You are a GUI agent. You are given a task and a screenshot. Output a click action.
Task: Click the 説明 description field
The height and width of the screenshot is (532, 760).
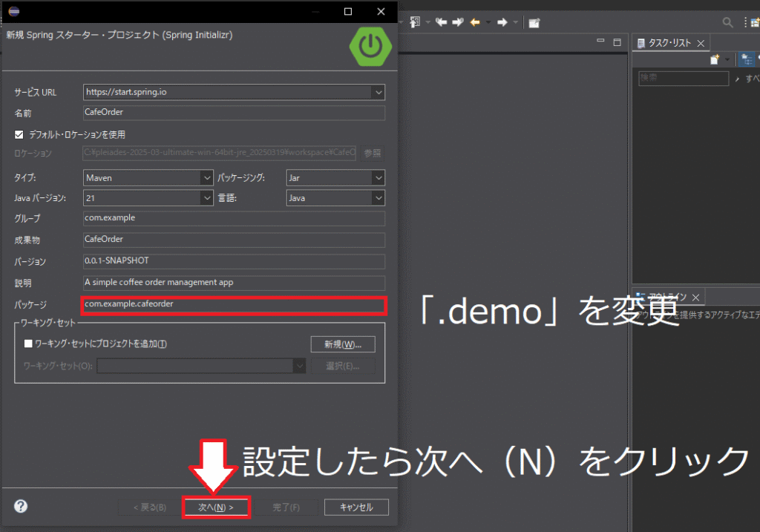coord(234,283)
